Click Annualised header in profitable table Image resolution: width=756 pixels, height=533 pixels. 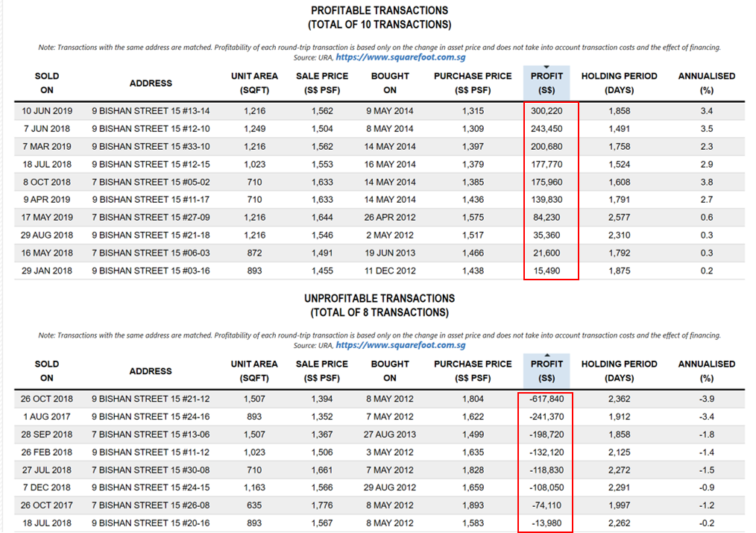[x=706, y=83]
